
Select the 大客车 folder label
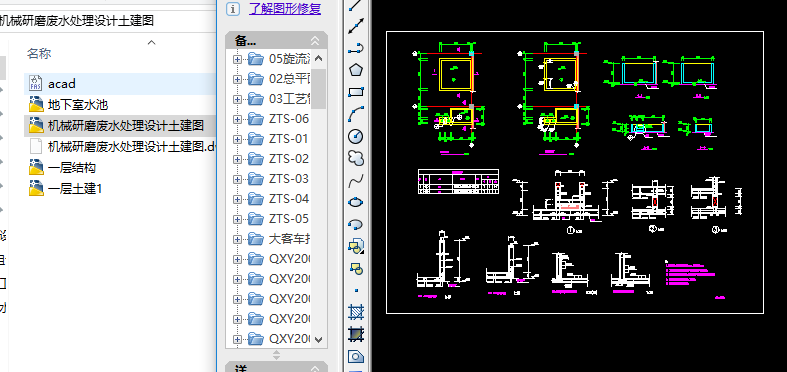(290, 239)
